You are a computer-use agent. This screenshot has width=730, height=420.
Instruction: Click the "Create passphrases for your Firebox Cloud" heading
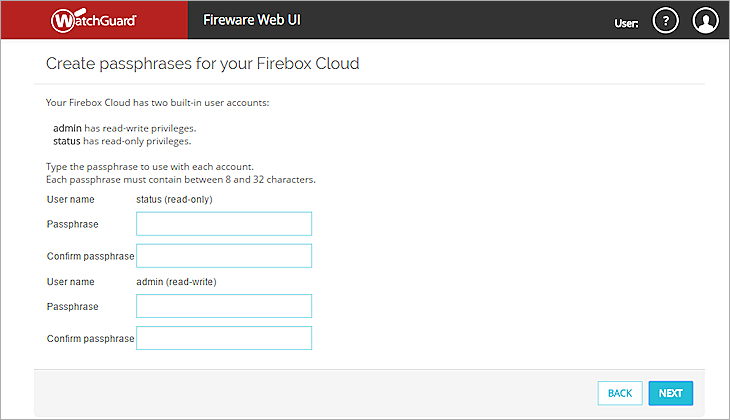(202, 64)
